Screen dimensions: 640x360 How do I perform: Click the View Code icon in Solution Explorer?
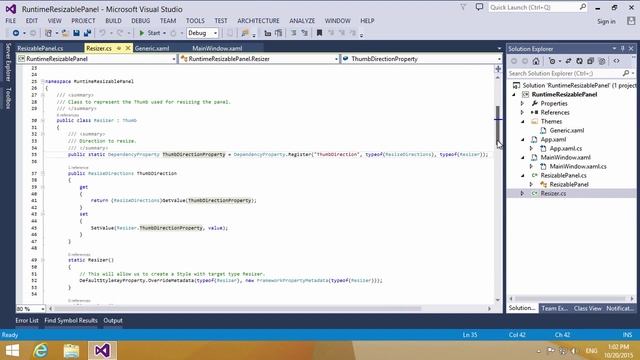click(x=616, y=61)
